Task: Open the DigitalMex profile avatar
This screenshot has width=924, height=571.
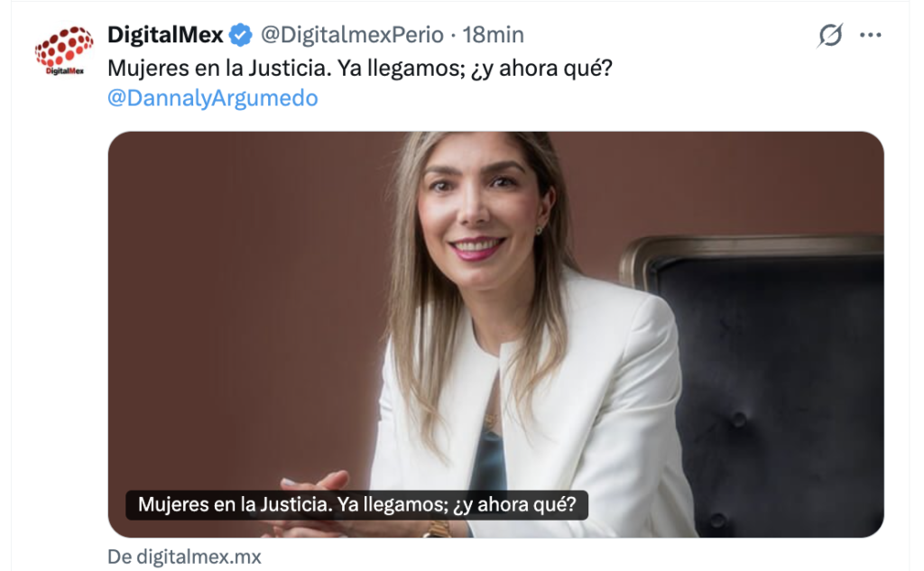Action: [x=64, y=51]
